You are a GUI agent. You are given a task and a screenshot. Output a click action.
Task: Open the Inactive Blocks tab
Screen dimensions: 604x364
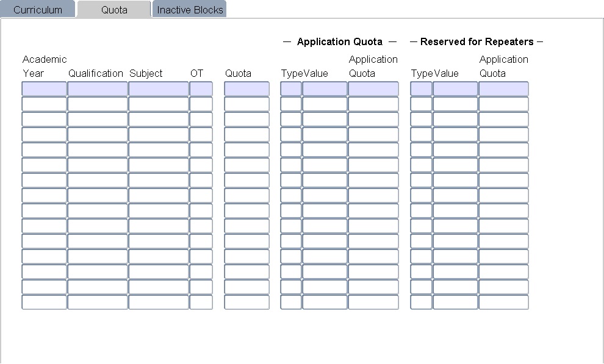[x=190, y=10]
